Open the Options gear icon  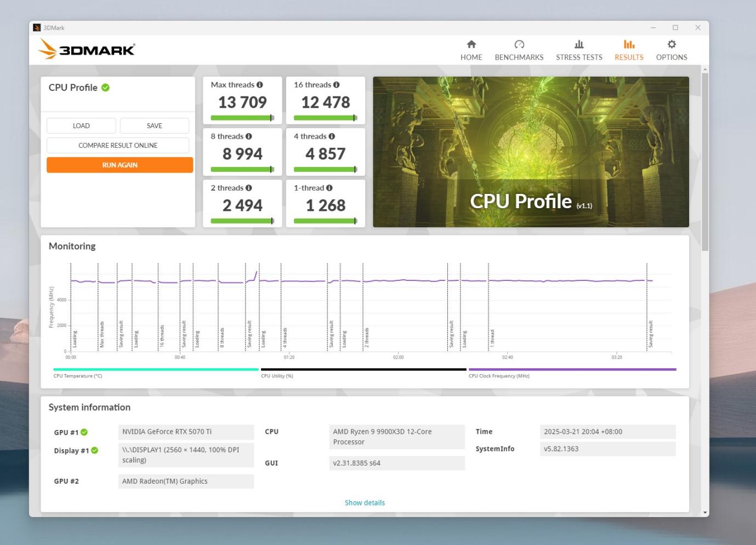671,44
